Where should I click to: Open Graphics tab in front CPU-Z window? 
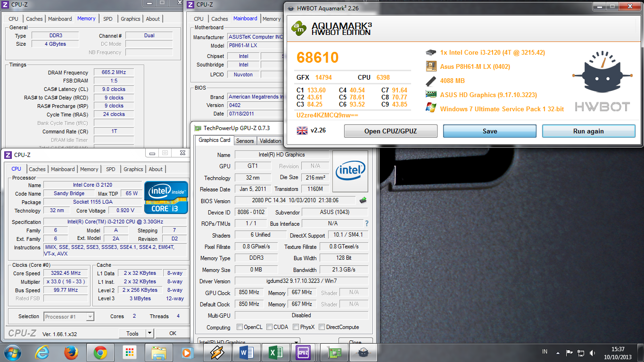coord(133,169)
